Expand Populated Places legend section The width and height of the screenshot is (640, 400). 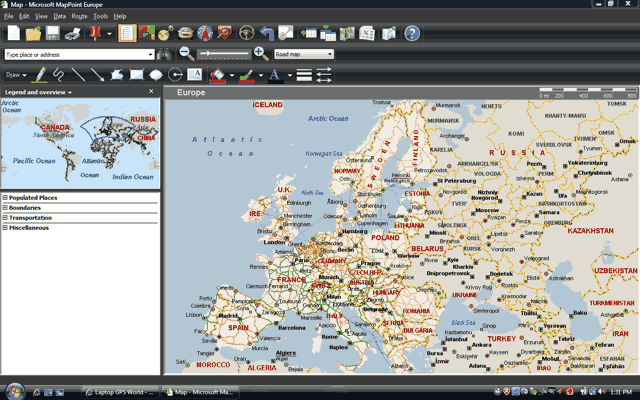point(5,198)
